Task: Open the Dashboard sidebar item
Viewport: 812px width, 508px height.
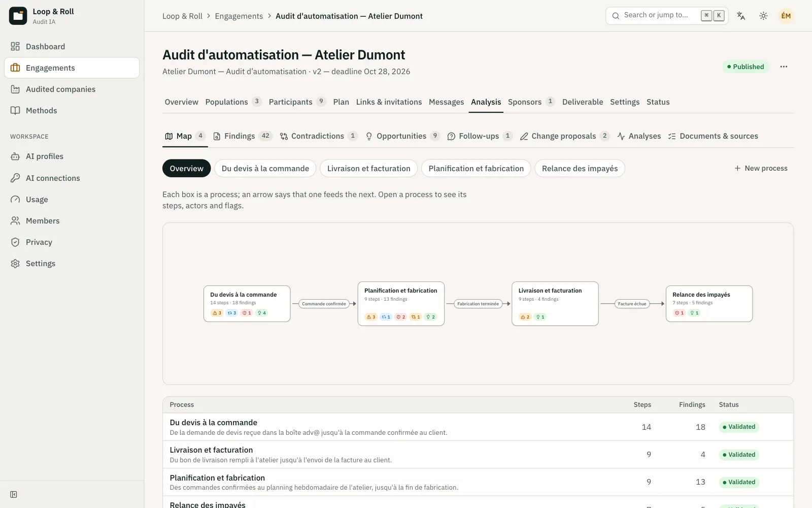Action: point(72,47)
